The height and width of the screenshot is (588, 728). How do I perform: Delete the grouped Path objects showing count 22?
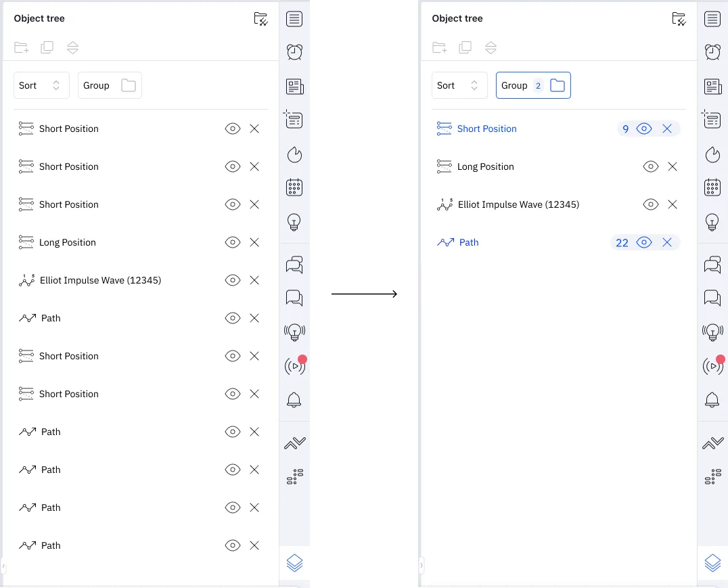[x=667, y=242]
